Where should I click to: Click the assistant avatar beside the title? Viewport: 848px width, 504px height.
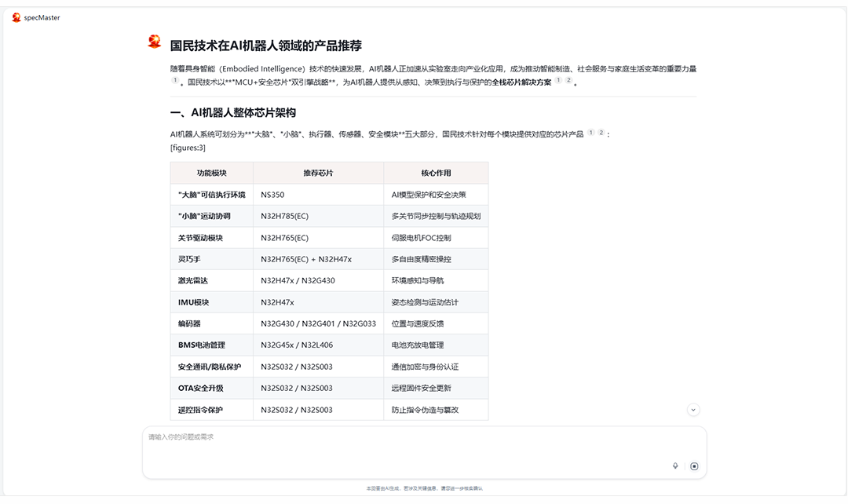click(155, 42)
